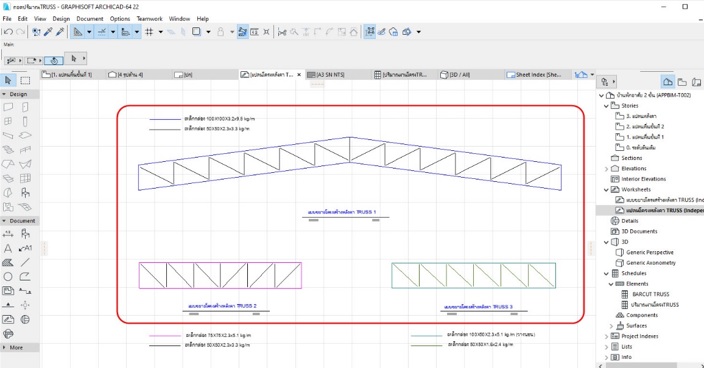Screen dimensions: 704x368
Task: Select the Text tool
Action: point(8,248)
